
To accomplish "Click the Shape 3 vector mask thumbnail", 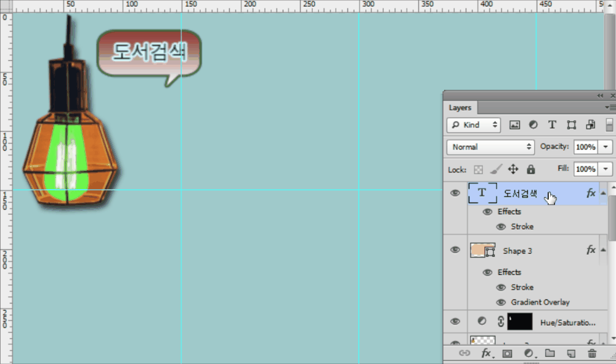I will 490,252.
